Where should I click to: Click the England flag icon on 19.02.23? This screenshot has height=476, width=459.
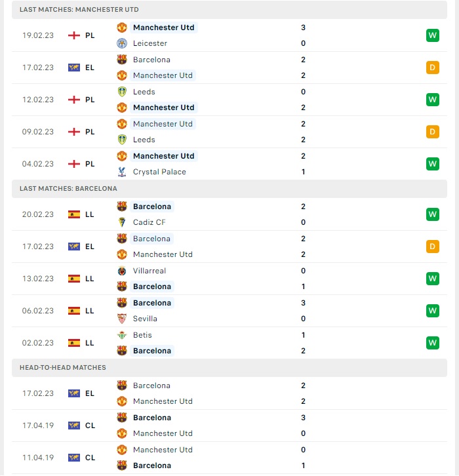73,35
